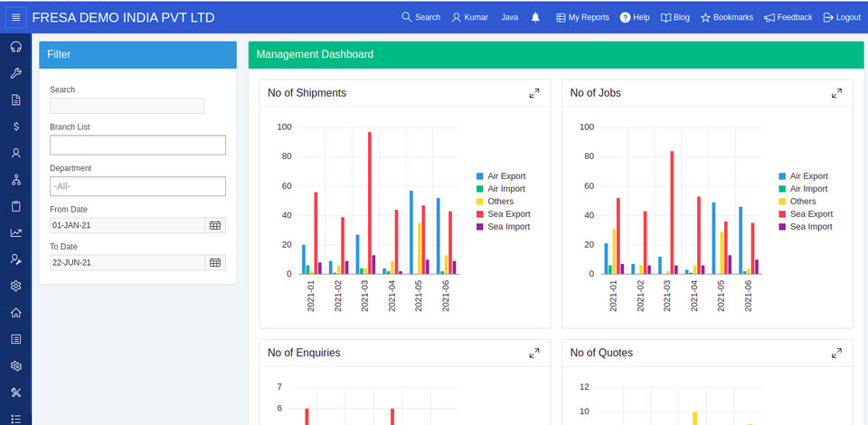Expand the No of Quotes chart
Image resolution: width=868 pixels, height=425 pixels.
[x=836, y=353]
